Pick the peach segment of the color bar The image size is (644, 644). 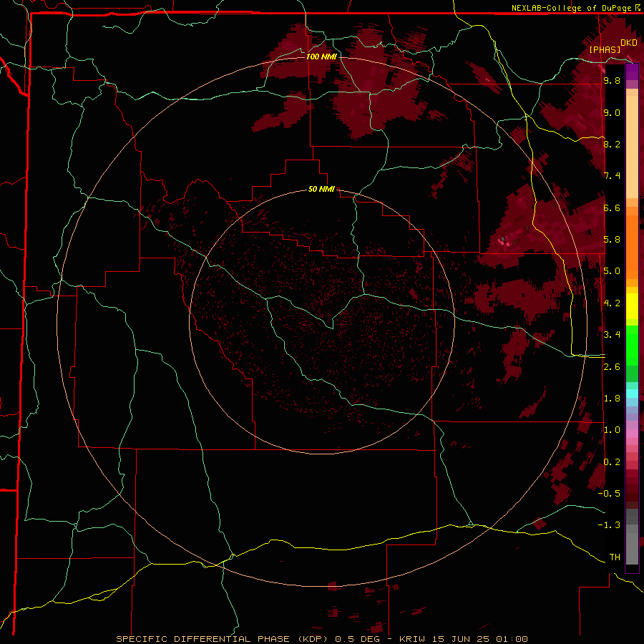(x=632, y=147)
